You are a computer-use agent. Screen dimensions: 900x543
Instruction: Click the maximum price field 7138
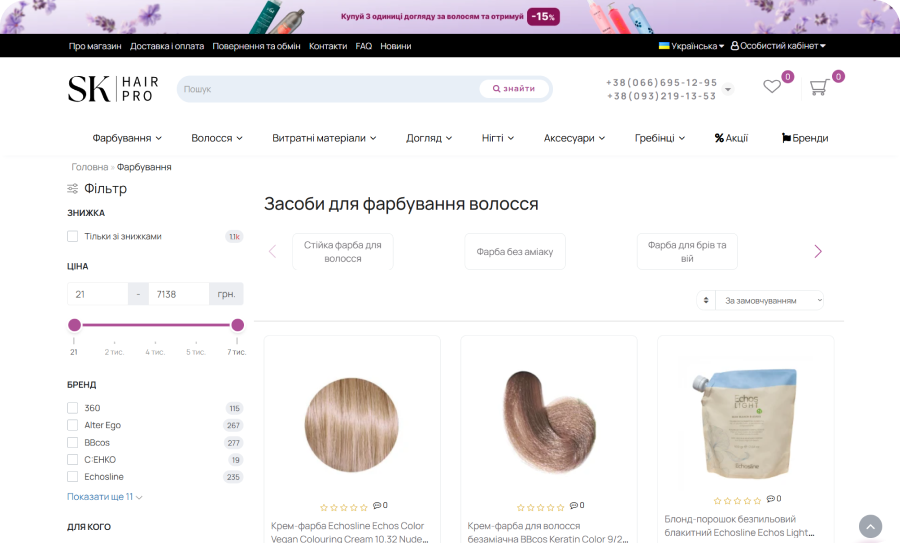179,294
